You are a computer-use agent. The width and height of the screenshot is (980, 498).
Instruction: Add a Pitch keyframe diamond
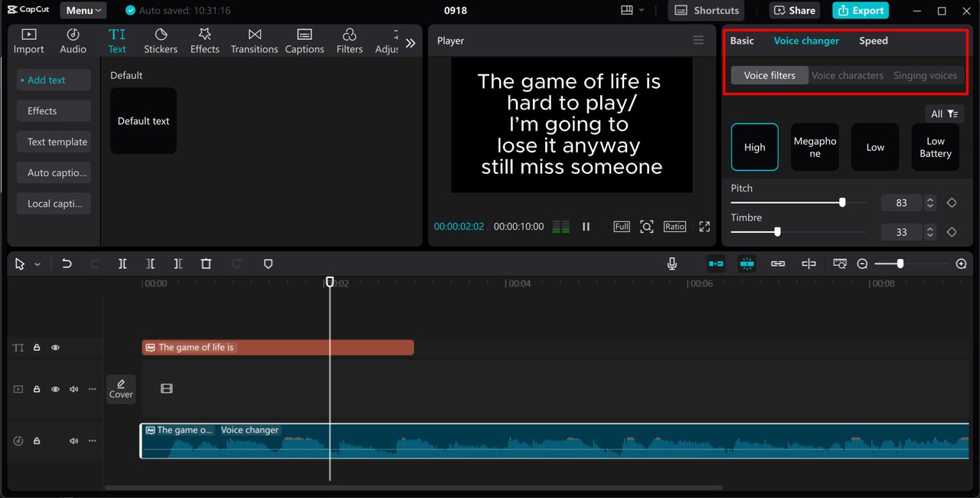[x=952, y=203]
